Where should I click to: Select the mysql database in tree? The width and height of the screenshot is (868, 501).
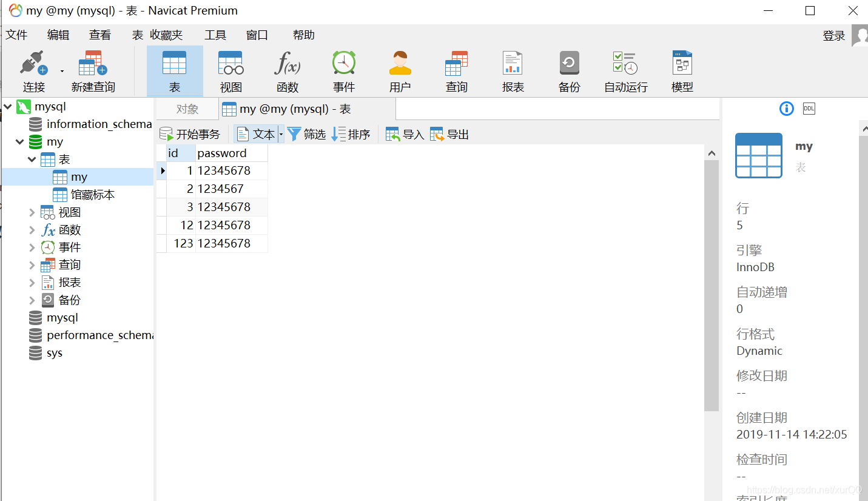click(53, 318)
